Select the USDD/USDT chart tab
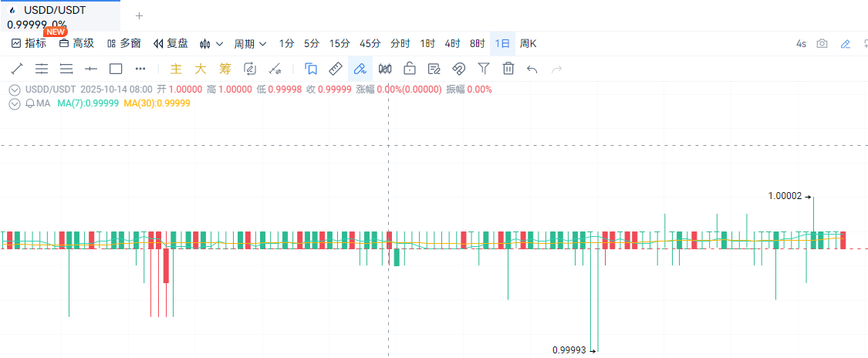Viewport: 868px width, 358px height. [55, 11]
